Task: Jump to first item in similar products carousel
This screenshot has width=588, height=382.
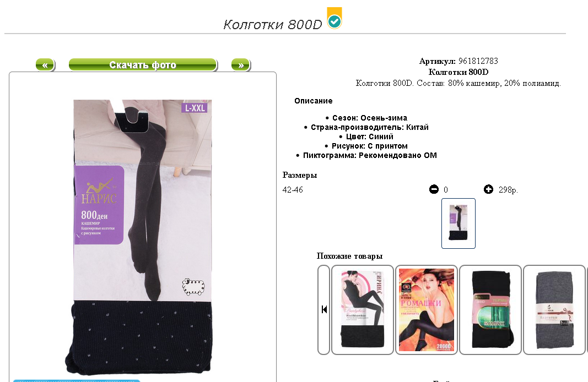Action: (x=324, y=309)
